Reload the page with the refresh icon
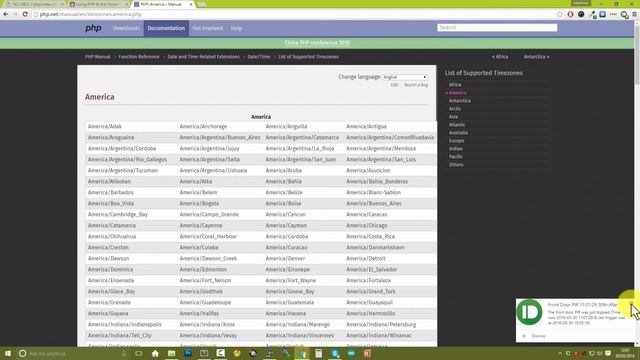The width and height of the screenshot is (640, 360). [25, 14]
